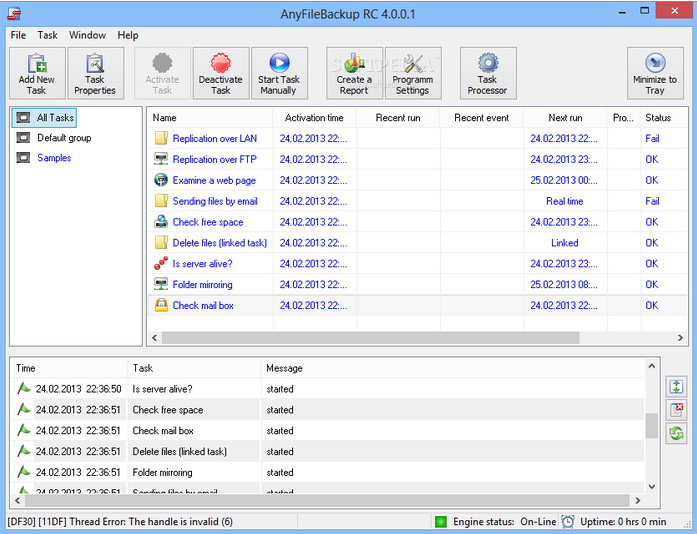Click the folder icon of Sending files by email
Image resolution: width=697 pixels, height=534 pixels.
pos(161,201)
